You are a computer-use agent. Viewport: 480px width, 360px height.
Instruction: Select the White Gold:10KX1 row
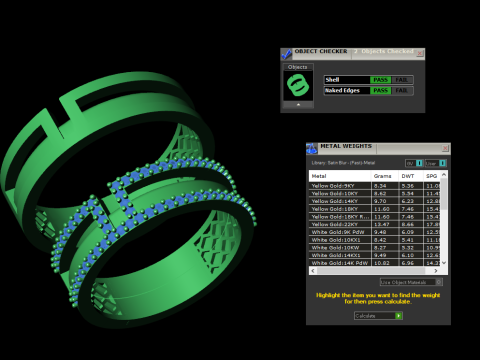375,240
